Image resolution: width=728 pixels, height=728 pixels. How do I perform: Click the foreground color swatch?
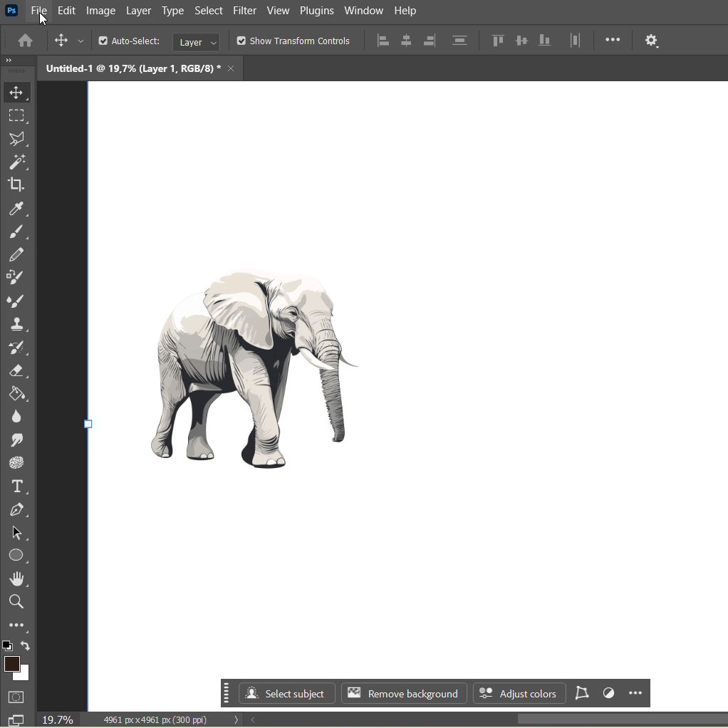point(11,665)
